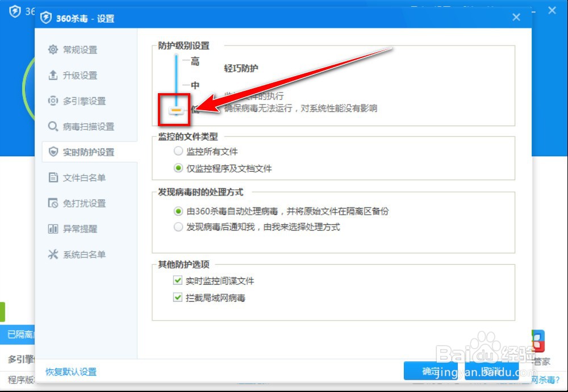Choose 由360杀毒自动处理病毒 option

coord(178,211)
